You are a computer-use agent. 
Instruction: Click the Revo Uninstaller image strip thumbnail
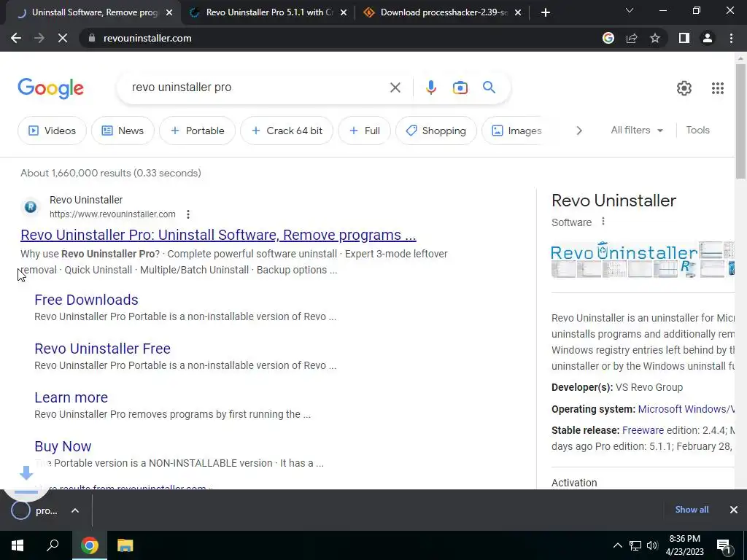coord(643,260)
